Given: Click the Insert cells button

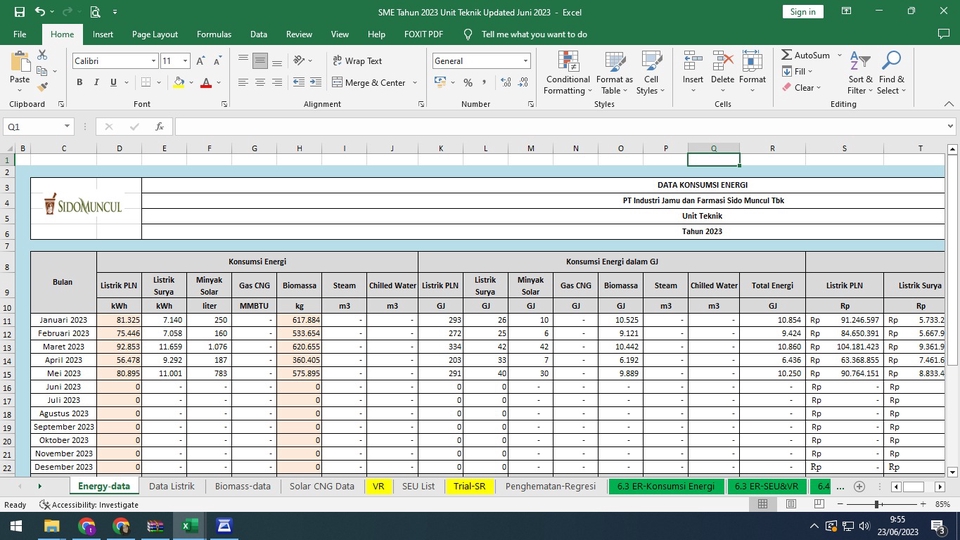Looking at the screenshot, I should [x=692, y=73].
